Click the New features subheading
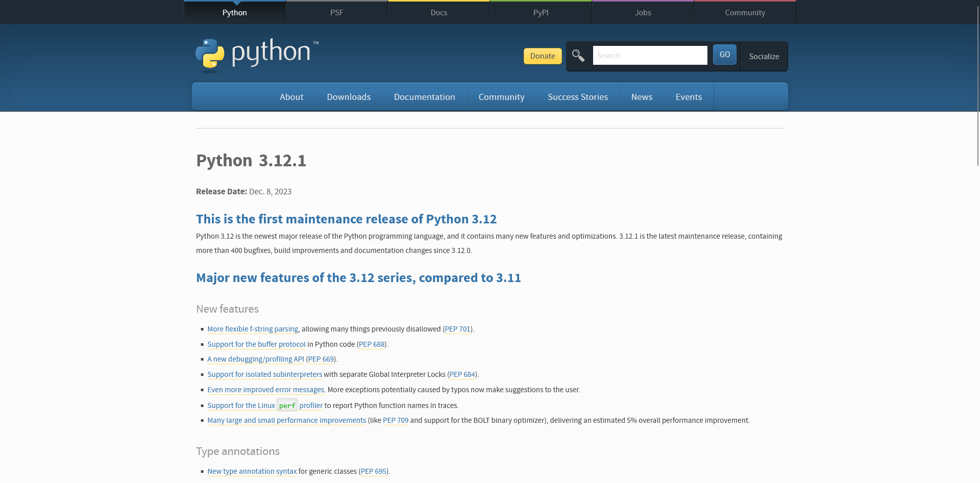This screenshot has height=483, width=980. [x=227, y=309]
